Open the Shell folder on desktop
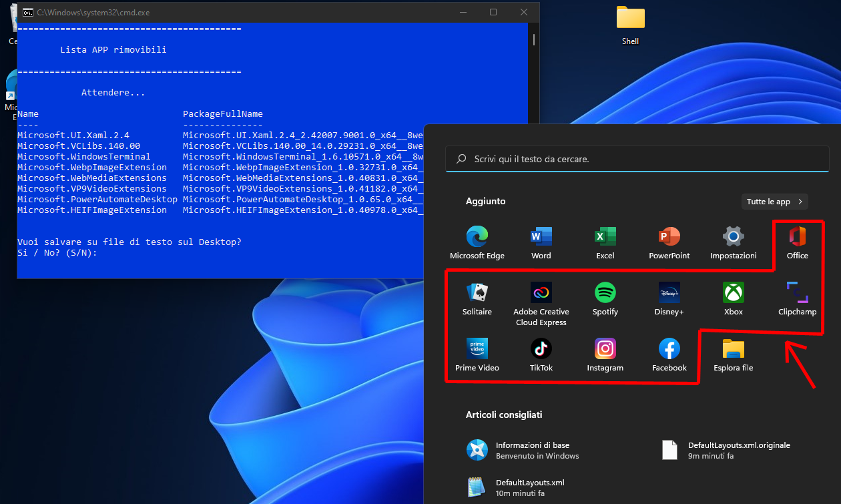 [630, 25]
